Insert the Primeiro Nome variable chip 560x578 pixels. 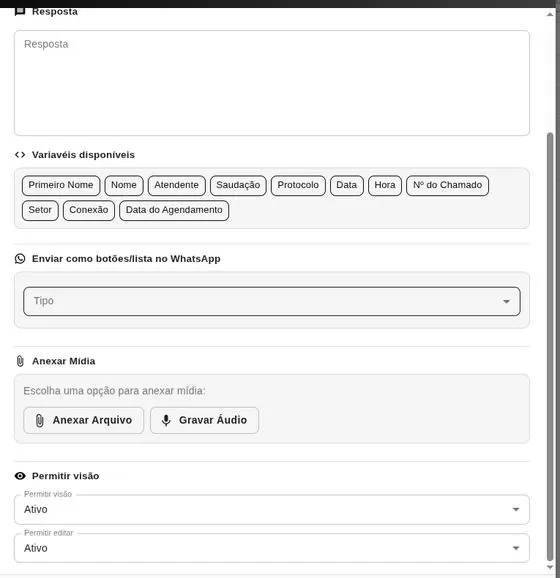61,185
